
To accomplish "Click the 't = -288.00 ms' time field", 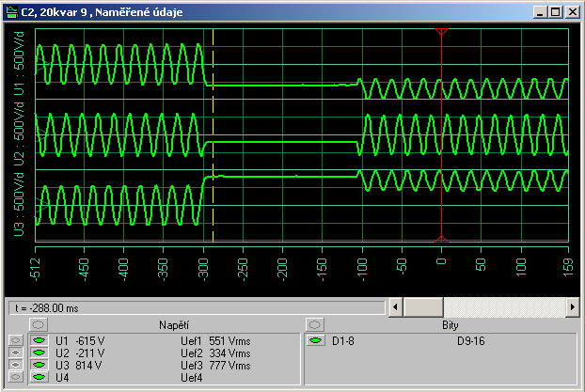I will pos(197,308).
